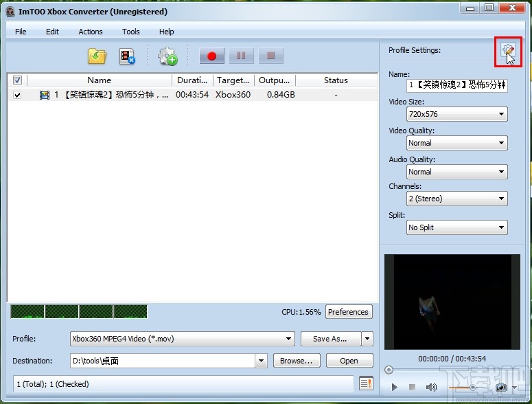
Task: Click the Destination path D:\tools field
Action: point(162,361)
